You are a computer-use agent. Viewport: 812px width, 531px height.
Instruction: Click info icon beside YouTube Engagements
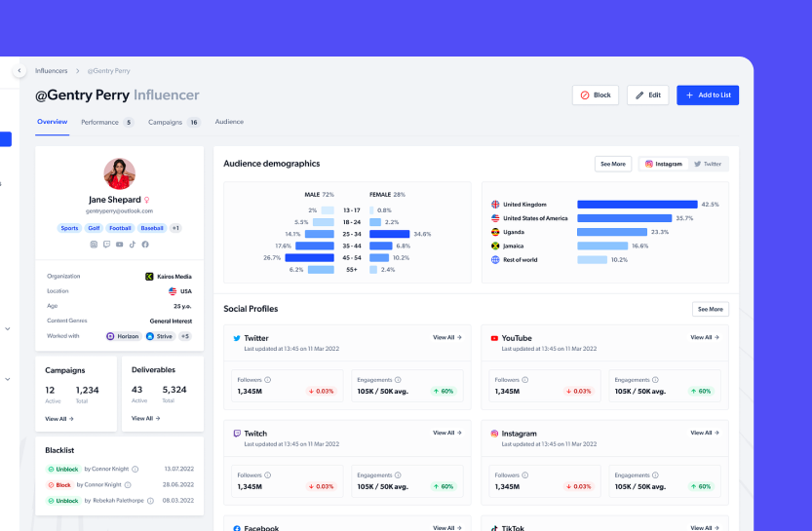pyautogui.click(x=655, y=380)
